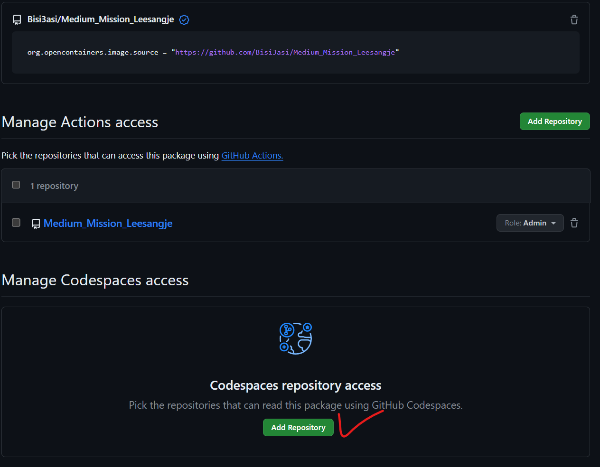Click the '1 repository' count label
Screen dimensions: 600x467
54,186
